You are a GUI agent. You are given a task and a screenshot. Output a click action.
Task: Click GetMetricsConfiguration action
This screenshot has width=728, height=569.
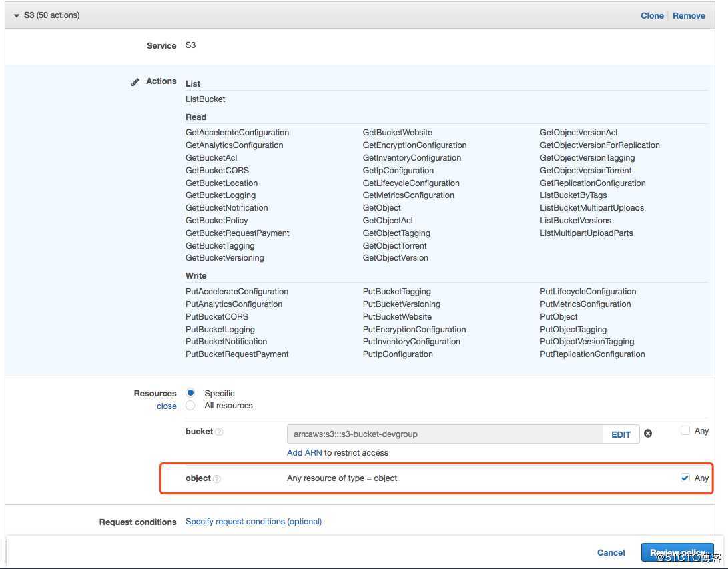[408, 195]
